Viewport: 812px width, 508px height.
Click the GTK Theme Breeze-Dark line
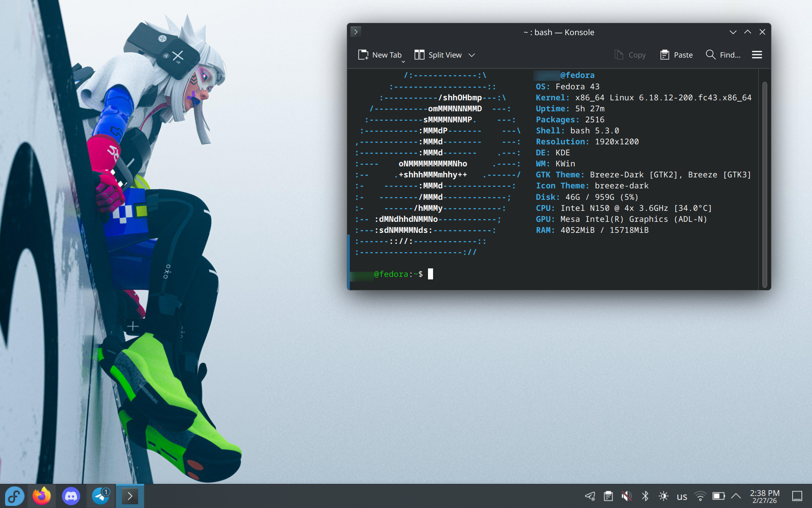[643, 174]
